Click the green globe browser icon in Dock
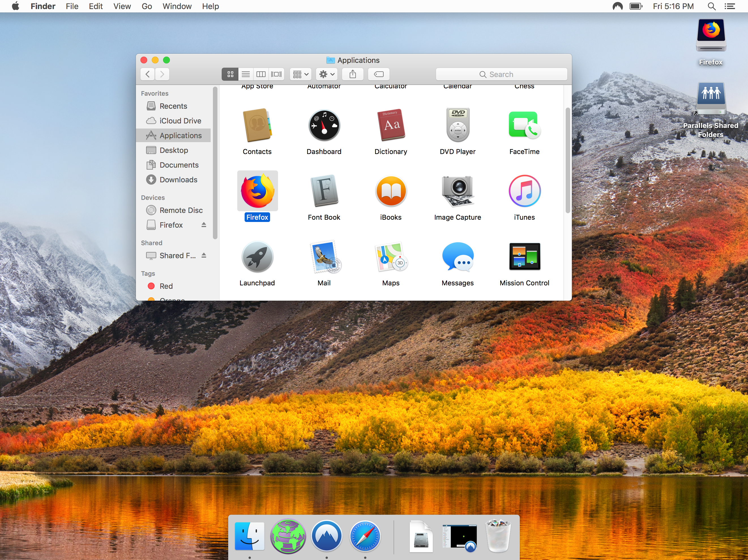This screenshot has width=748, height=560. (288, 536)
